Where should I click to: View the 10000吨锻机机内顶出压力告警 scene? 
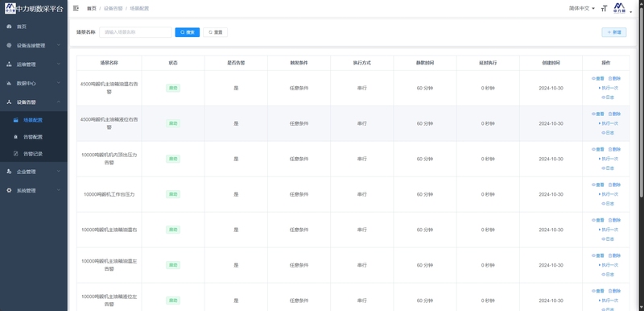[x=598, y=149]
